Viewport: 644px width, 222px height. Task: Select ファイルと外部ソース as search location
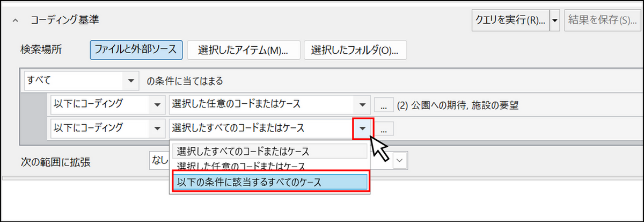tap(135, 50)
